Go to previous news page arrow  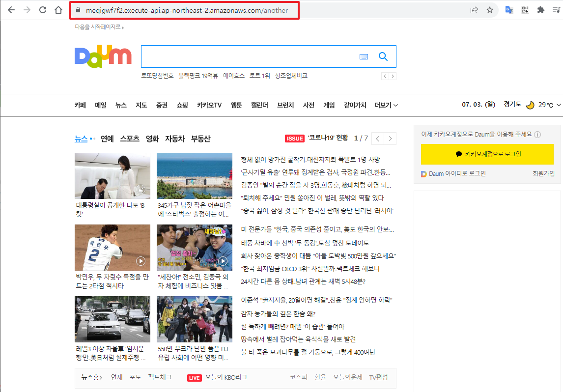(x=378, y=139)
